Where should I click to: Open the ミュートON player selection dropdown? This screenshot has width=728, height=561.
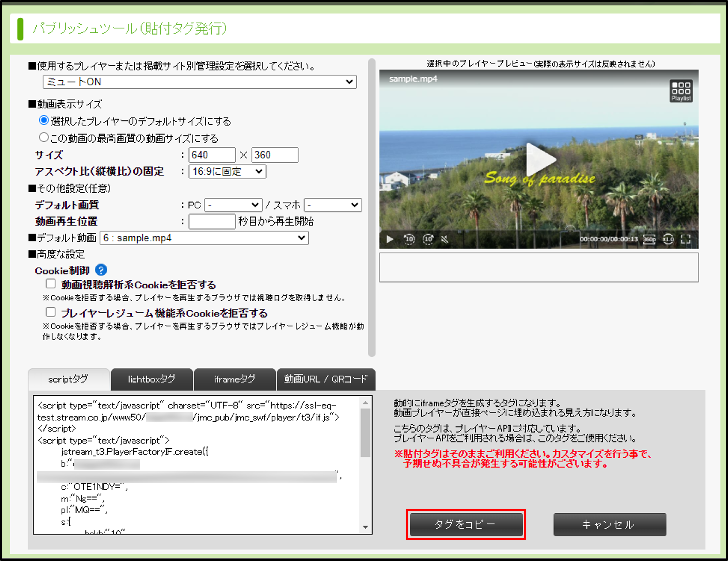tap(200, 82)
